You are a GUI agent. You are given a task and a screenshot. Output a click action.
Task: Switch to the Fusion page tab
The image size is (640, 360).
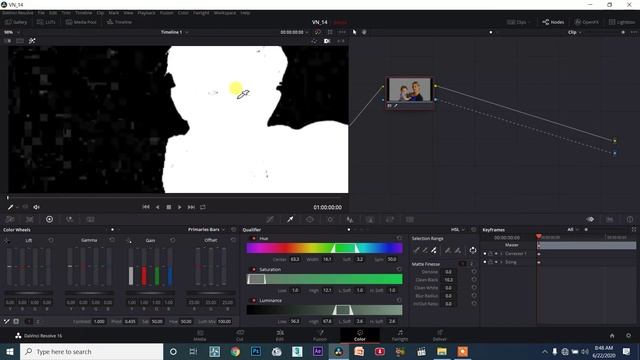point(320,336)
